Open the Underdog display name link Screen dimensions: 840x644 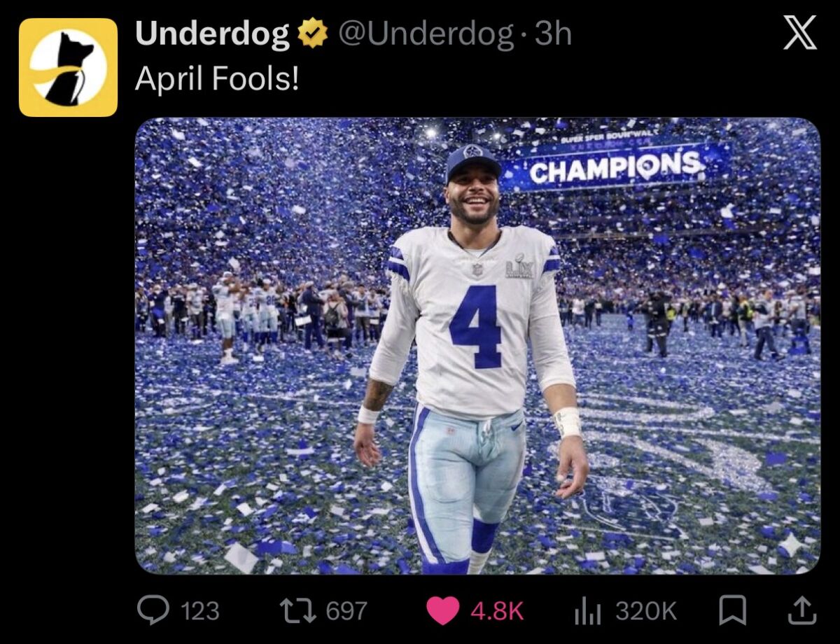coord(212,34)
